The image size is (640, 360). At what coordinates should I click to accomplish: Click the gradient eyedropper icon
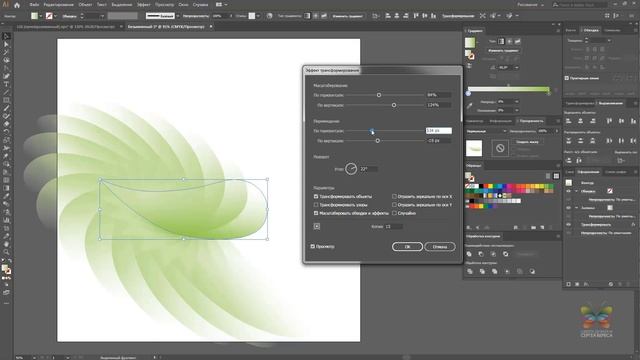pyautogui.click(x=470, y=106)
